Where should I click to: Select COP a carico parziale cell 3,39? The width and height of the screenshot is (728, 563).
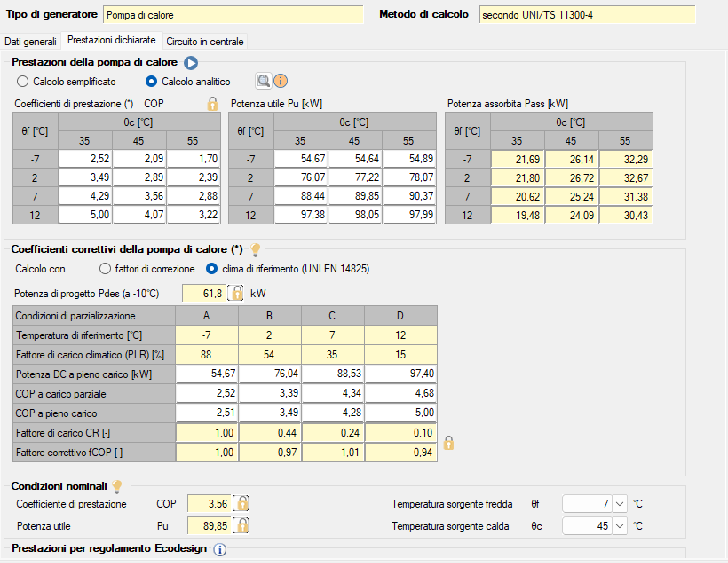point(270,393)
